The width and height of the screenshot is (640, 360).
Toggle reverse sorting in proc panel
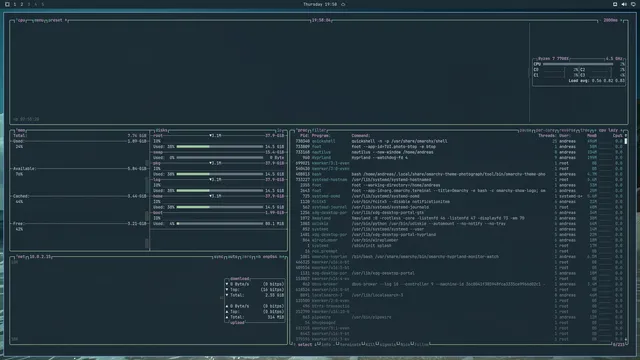(567, 130)
